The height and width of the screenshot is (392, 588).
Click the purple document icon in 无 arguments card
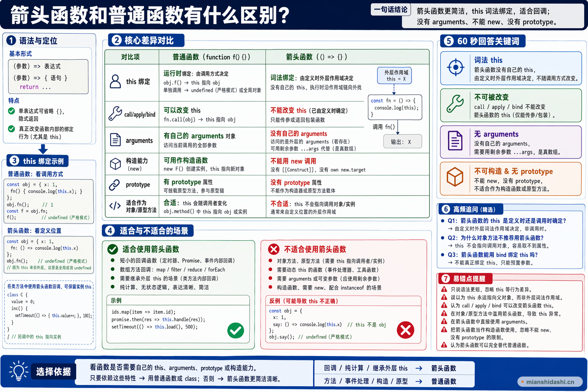pyautogui.click(x=455, y=140)
